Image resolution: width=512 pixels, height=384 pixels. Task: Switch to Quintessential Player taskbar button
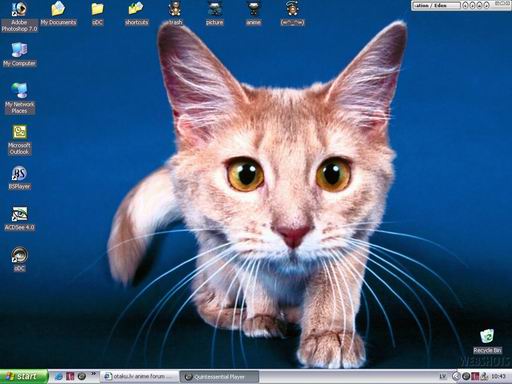[x=219, y=377]
